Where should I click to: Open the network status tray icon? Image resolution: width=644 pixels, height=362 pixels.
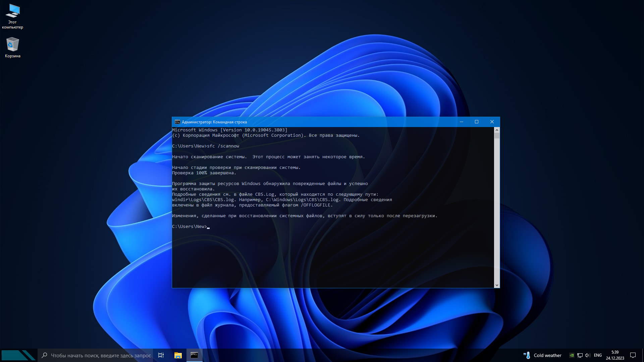[580, 355]
